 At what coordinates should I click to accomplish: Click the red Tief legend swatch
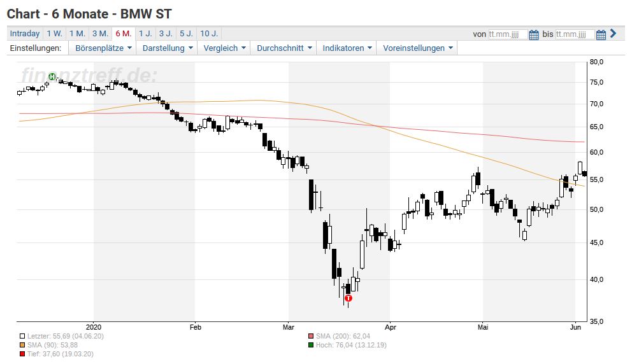pos(22,354)
